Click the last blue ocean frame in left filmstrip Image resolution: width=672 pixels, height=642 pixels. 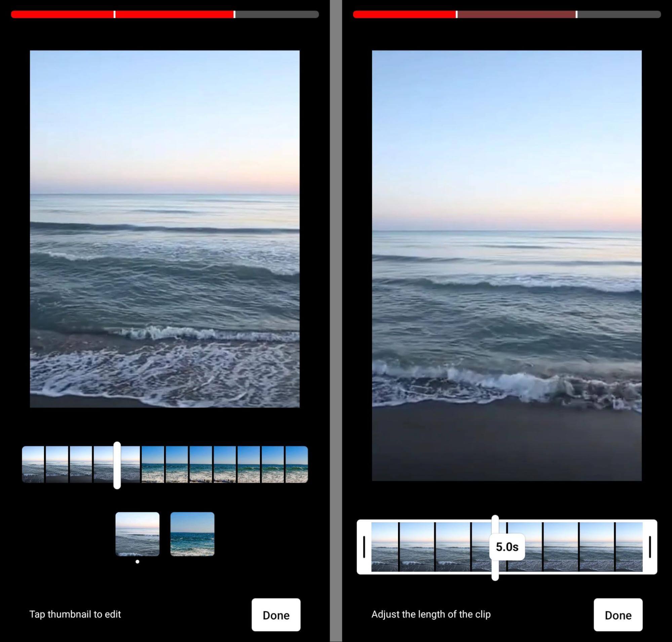(297, 464)
